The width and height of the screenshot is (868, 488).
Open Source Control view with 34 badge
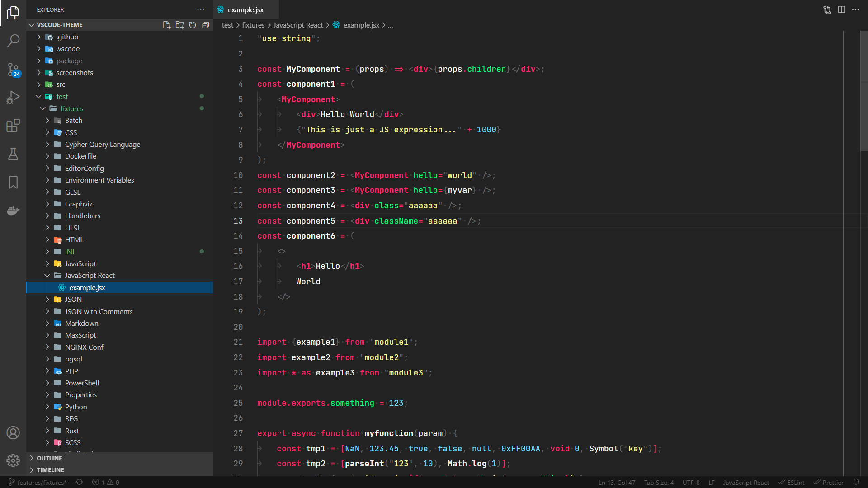pos(13,70)
